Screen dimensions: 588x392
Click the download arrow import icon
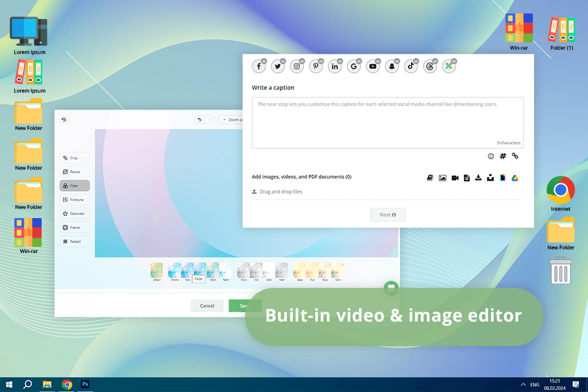478,178
